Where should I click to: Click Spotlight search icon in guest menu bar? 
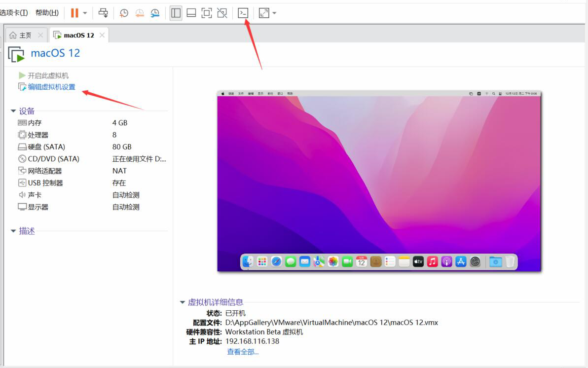tap(493, 93)
